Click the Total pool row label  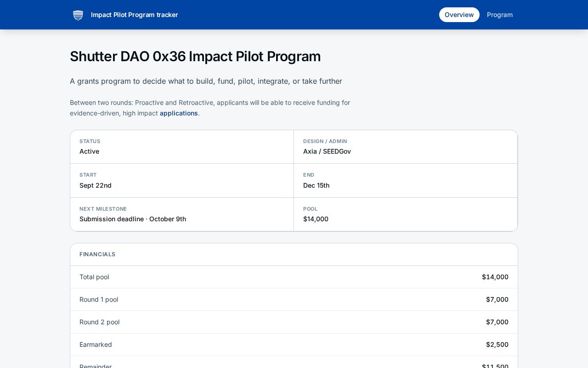pyautogui.click(x=94, y=277)
